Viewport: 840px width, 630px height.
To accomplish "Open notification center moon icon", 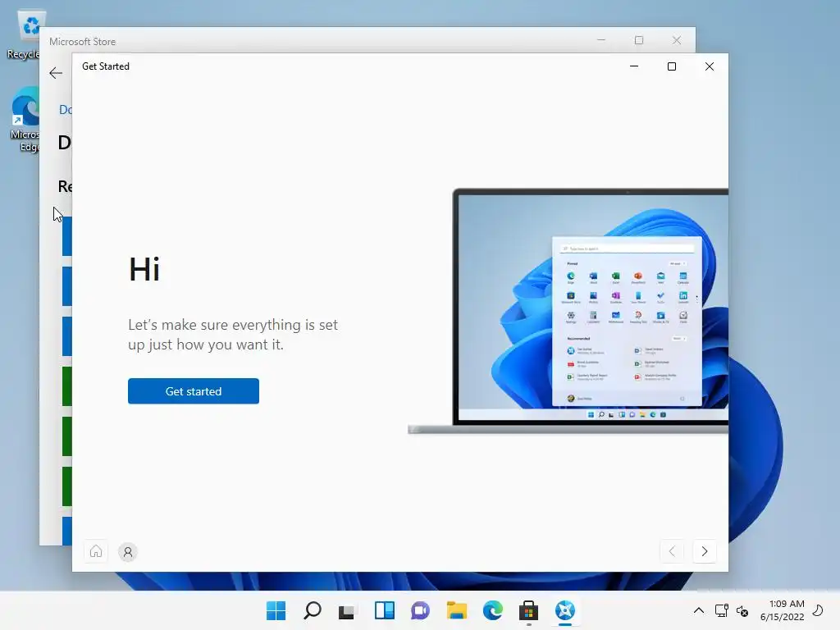I will [818, 610].
